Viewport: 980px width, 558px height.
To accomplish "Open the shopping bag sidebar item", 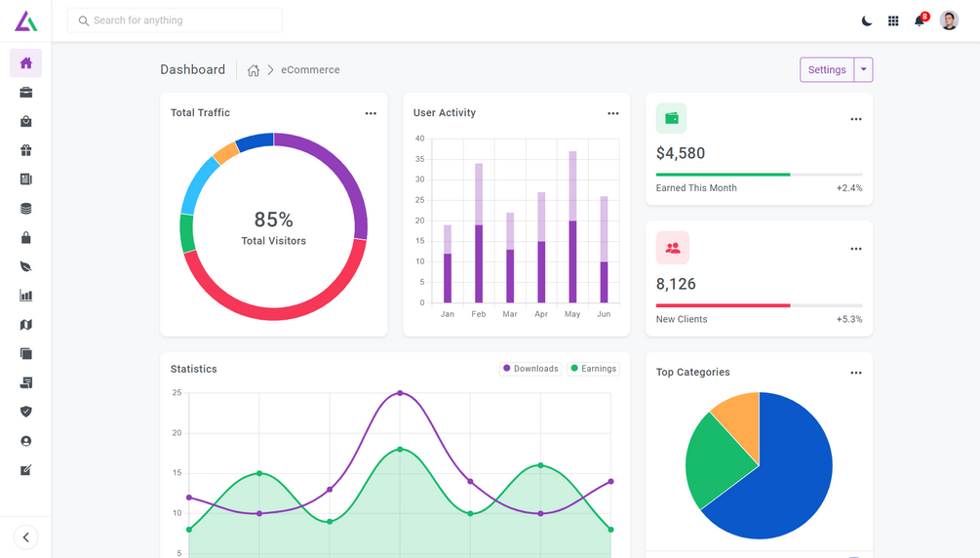I will tap(25, 121).
